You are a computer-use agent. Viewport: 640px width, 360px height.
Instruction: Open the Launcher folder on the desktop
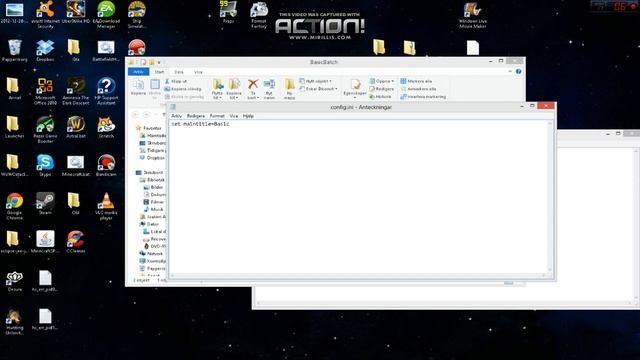(14, 127)
